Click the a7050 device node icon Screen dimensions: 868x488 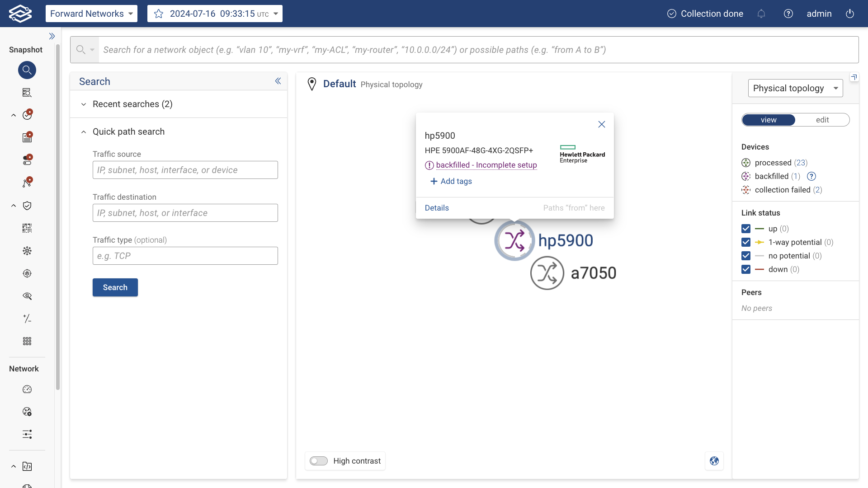(x=547, y=273)
